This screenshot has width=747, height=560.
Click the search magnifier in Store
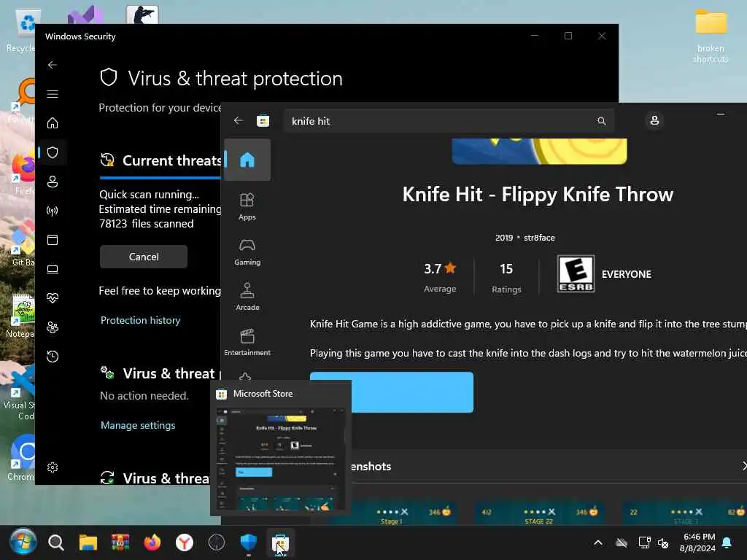pos(601,121)
